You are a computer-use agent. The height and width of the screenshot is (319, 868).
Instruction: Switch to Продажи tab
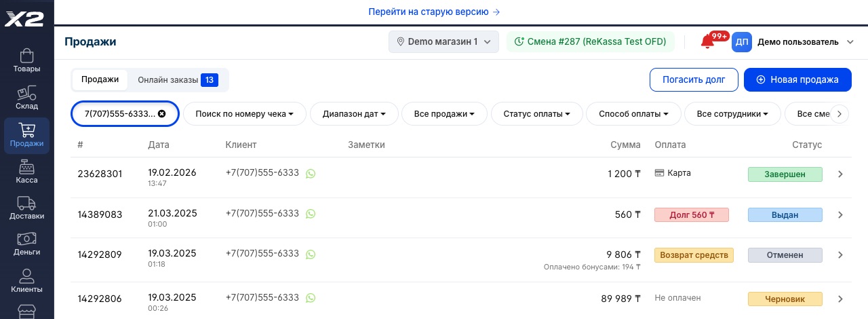click(x=100, y=79)
